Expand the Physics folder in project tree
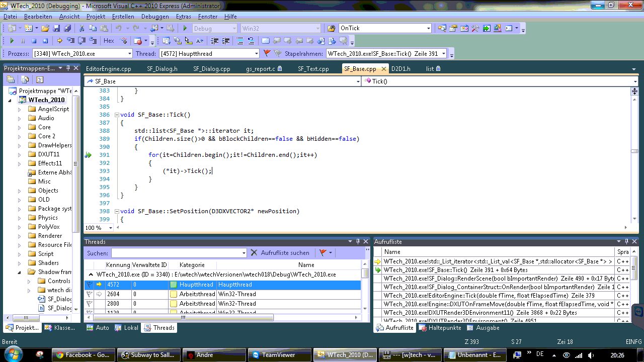The height and width of the screenshot is (362, 644). (x=20, y=218)
